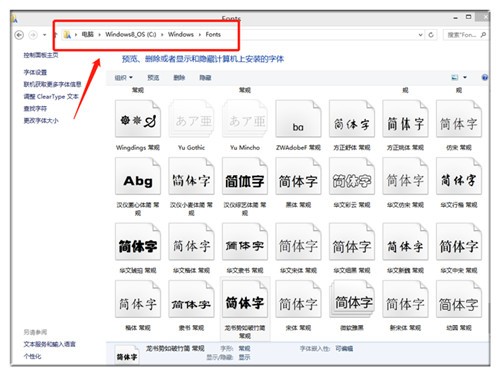
Task: Click the 预览 preview toolbar button
Action: [x=153, y=78]
